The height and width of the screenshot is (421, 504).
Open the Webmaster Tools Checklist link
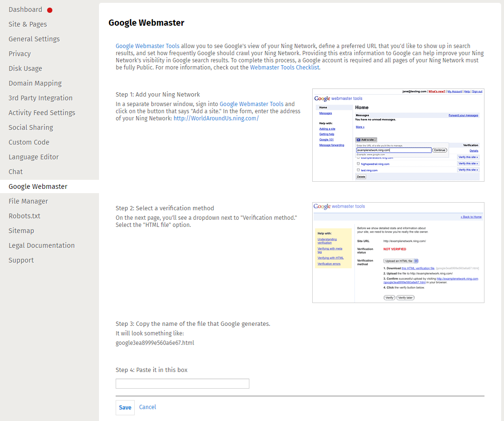(x=285, y=68)
